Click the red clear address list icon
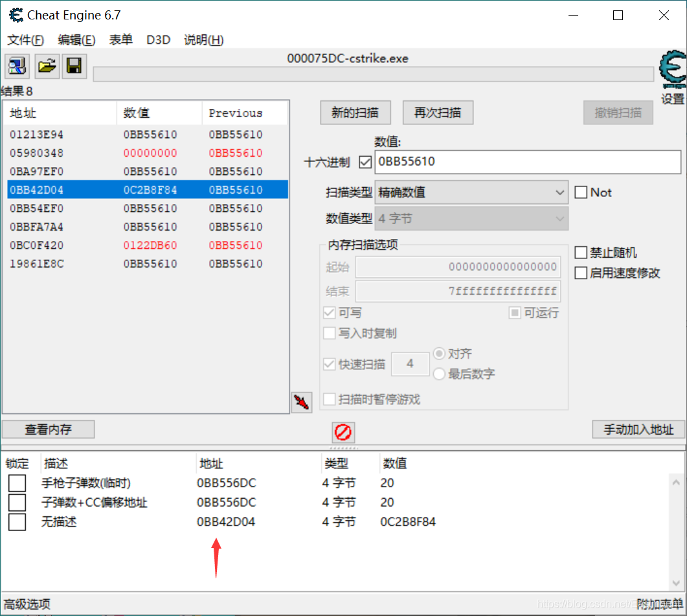687x616 pixels. click(343, 432)
